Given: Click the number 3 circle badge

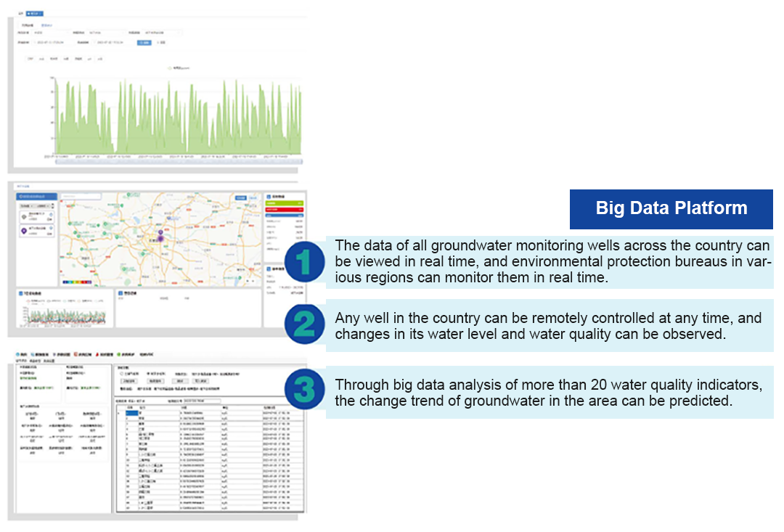Looking at the screenshot, I should [x=305, y=390].
